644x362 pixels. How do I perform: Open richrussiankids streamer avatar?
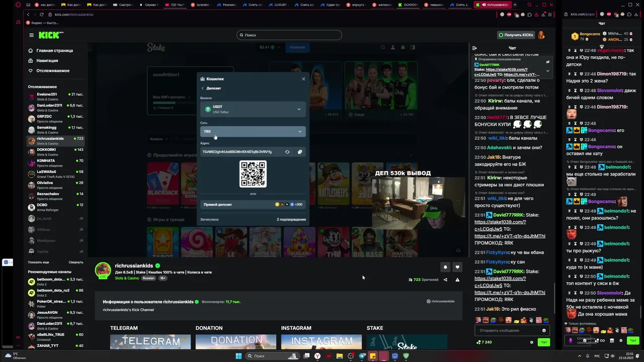[103, 270]
